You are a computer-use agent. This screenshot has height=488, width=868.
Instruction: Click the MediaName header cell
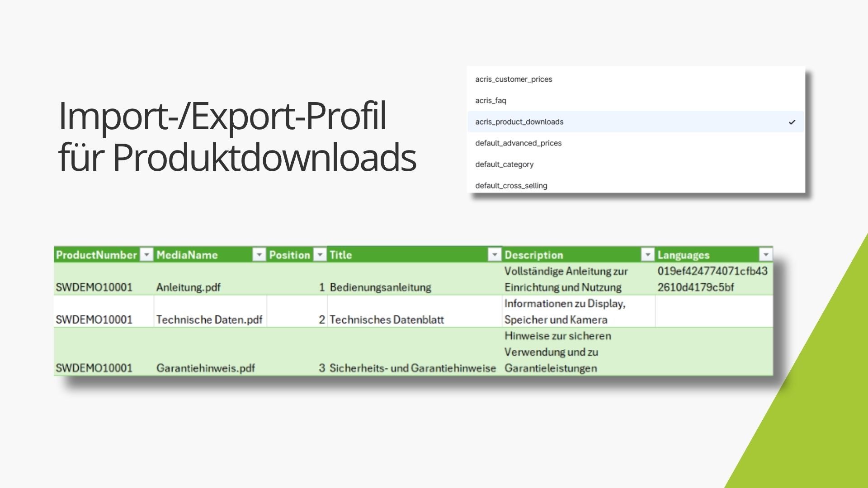[210, 255]
